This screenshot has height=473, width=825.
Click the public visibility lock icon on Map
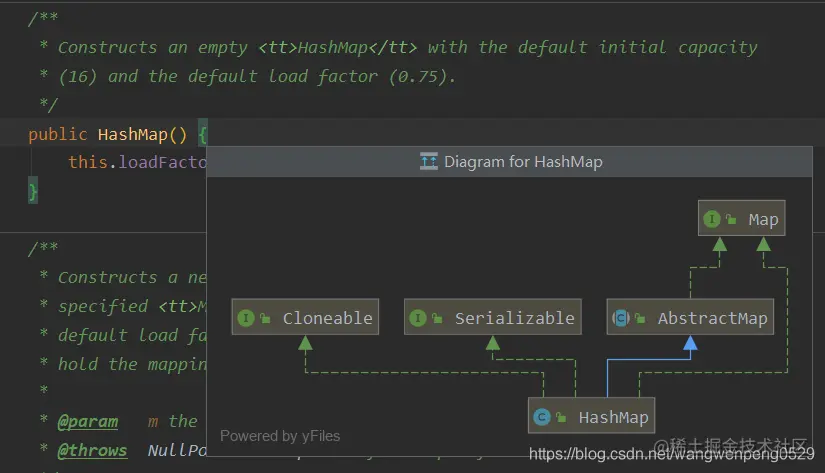pos(731,219)
